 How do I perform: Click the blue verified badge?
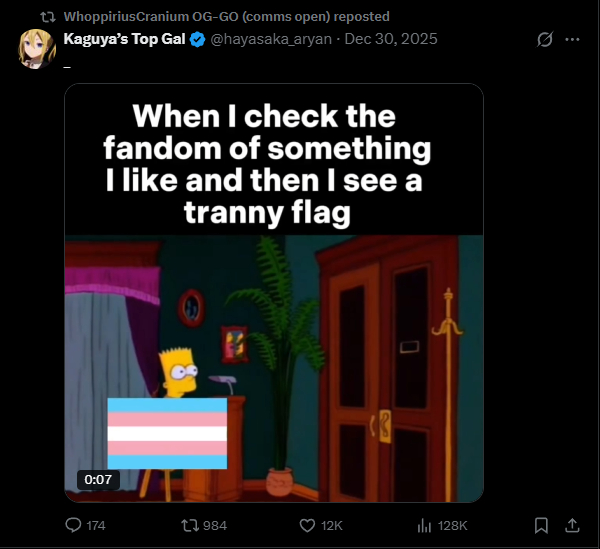198,39
